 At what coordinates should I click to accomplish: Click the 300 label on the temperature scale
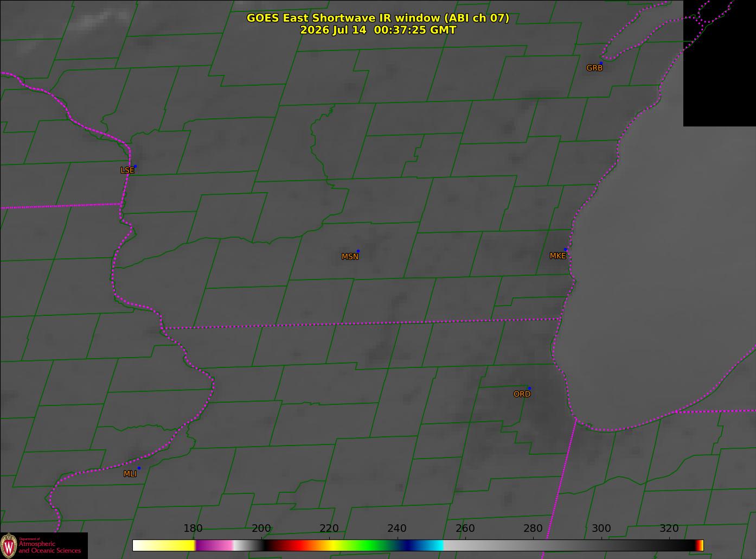[601, 529]
